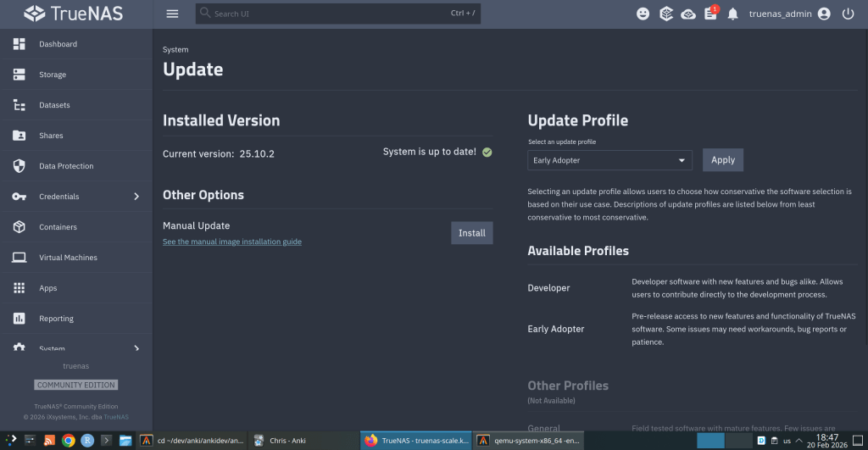Expand the Credentials submenu
Screen dimensions: 868x450
(136, 197)
